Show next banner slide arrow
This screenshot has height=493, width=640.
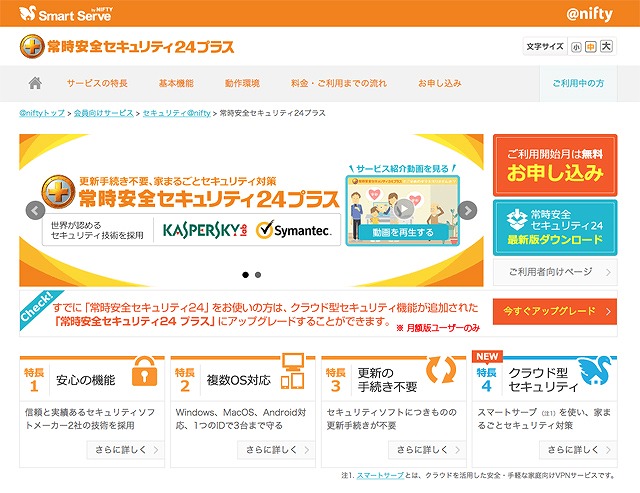click(467, 211)
